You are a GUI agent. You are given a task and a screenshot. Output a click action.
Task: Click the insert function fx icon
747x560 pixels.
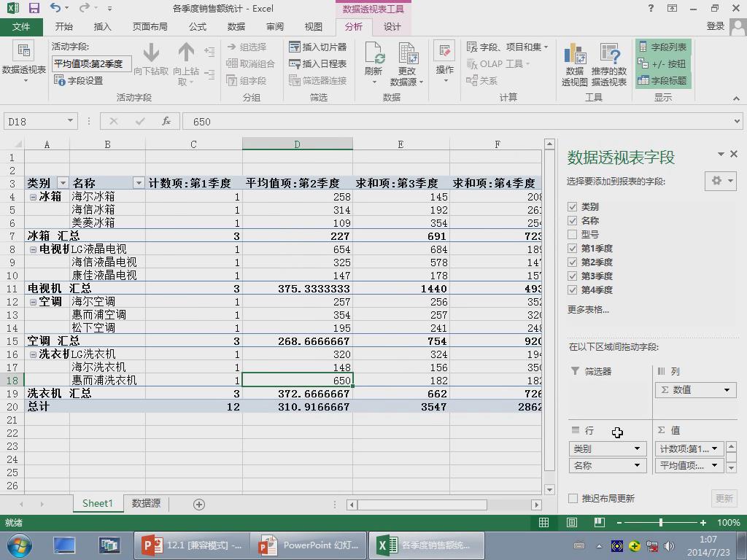166,122
